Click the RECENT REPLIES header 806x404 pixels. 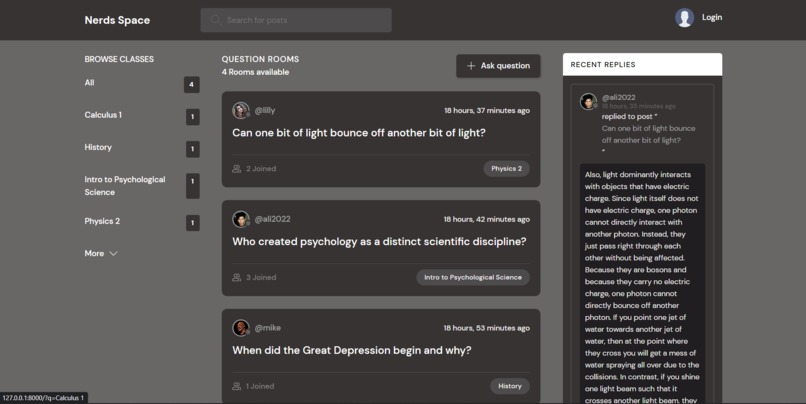coord(643,64)
